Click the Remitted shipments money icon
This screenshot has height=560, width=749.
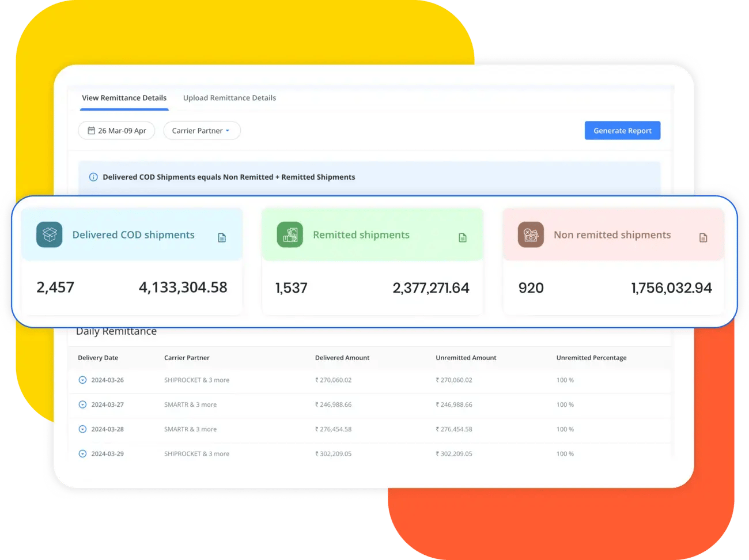pyautogui.click(x=290, y=234)
